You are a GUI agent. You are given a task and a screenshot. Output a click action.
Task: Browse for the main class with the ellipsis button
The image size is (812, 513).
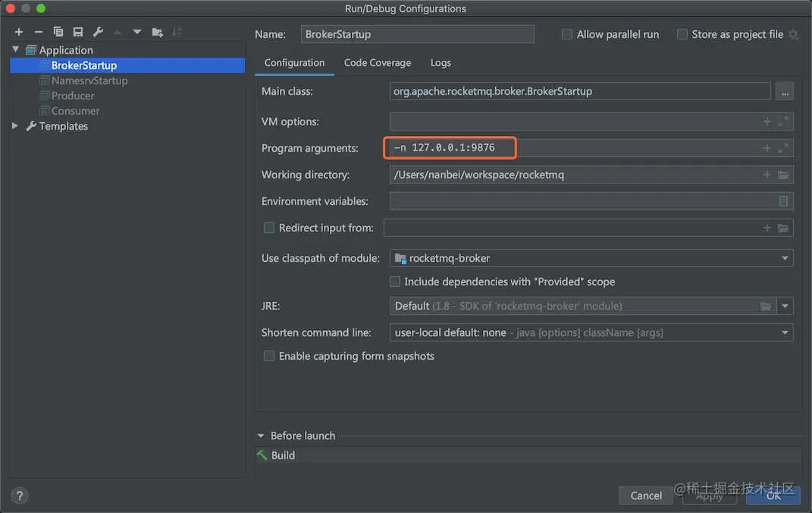pyautogui.click(x=785, y=91)
